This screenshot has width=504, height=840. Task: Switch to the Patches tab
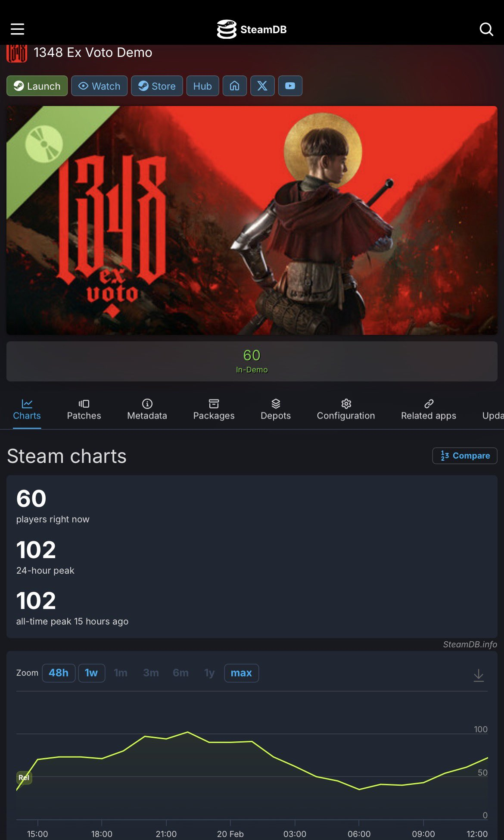pyautogui.click(x=84, y=410)
